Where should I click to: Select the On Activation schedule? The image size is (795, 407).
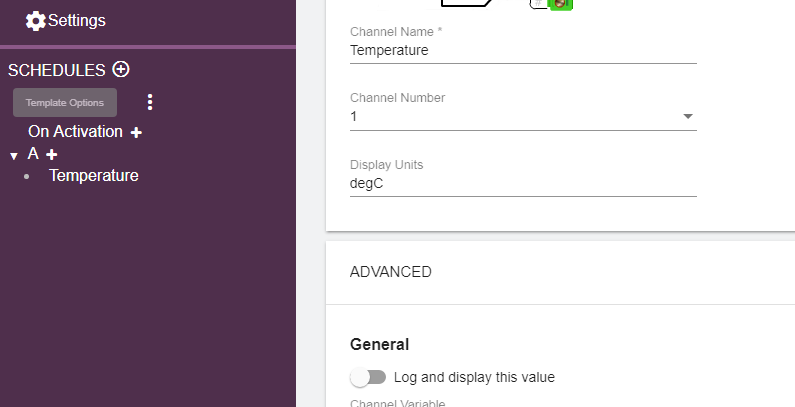coord(75,132)
